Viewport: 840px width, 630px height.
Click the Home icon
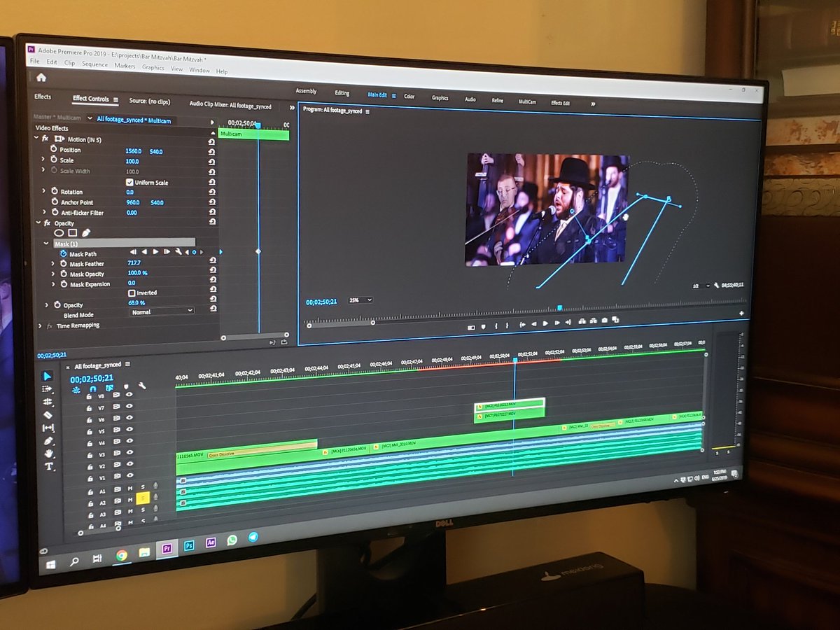click(x=41, y=77)
